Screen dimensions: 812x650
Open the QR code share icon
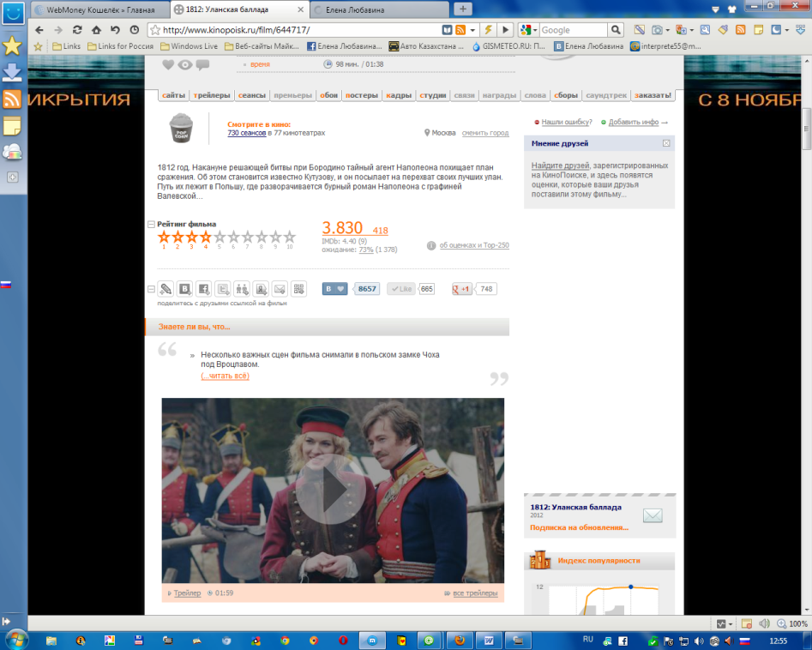pos(298,288)
